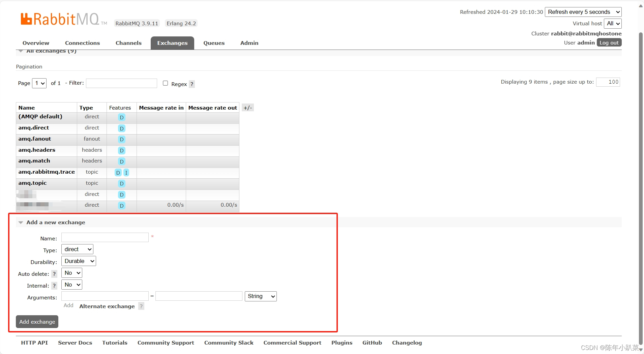Open the (AMQP default) exchange
This screenshot has height=354, width=644.
point(40,117)
